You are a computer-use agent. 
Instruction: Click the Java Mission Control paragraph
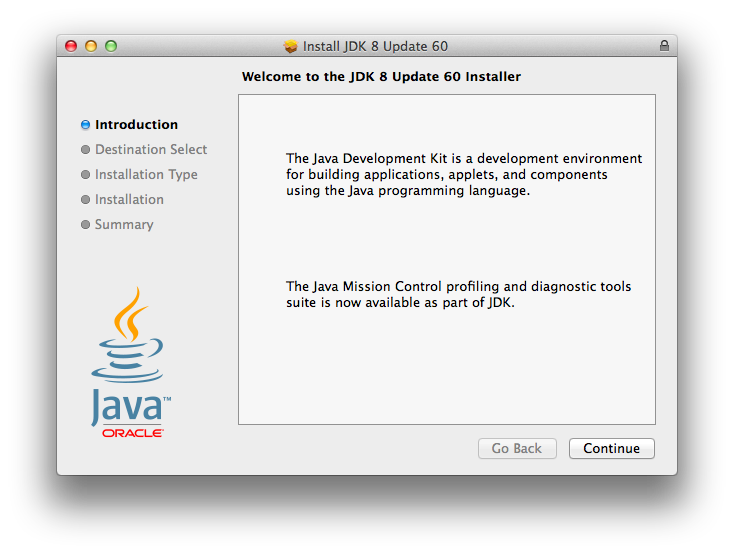click(458, 294)
